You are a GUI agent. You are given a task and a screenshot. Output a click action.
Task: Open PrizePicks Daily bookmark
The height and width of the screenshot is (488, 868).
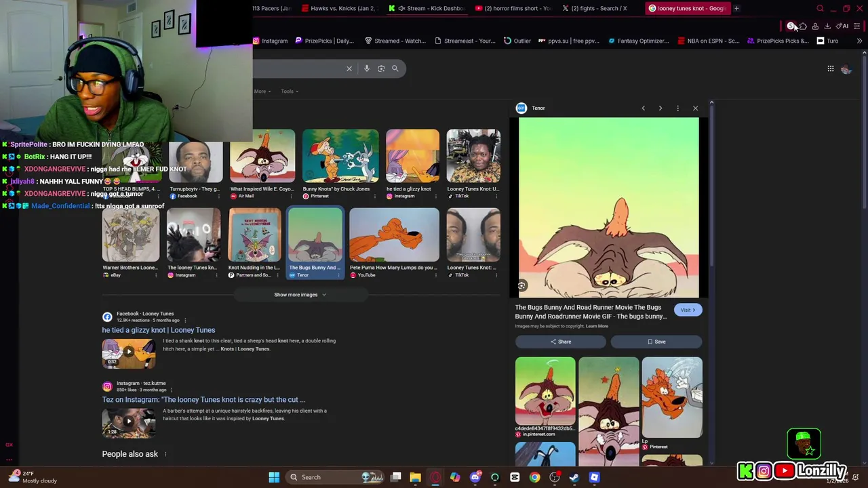point(324,41)
